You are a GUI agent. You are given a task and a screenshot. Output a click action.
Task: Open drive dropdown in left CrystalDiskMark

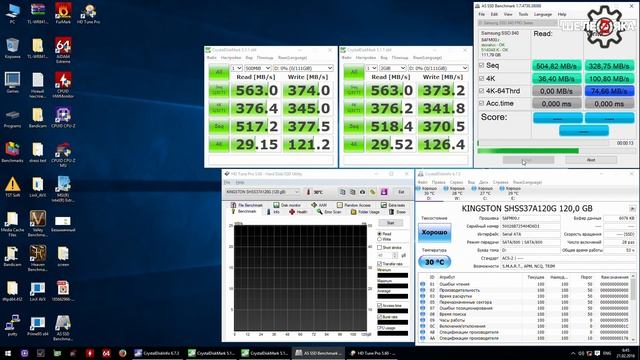pyautogui.click(x=303, y=68)
